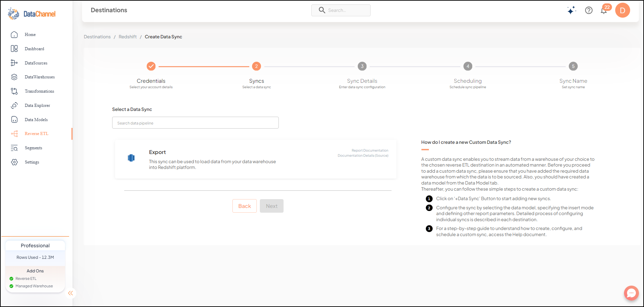Click the Destinations breadcrumb link
This screenshot has height=307, width=644.
click(x=97, y=37)
